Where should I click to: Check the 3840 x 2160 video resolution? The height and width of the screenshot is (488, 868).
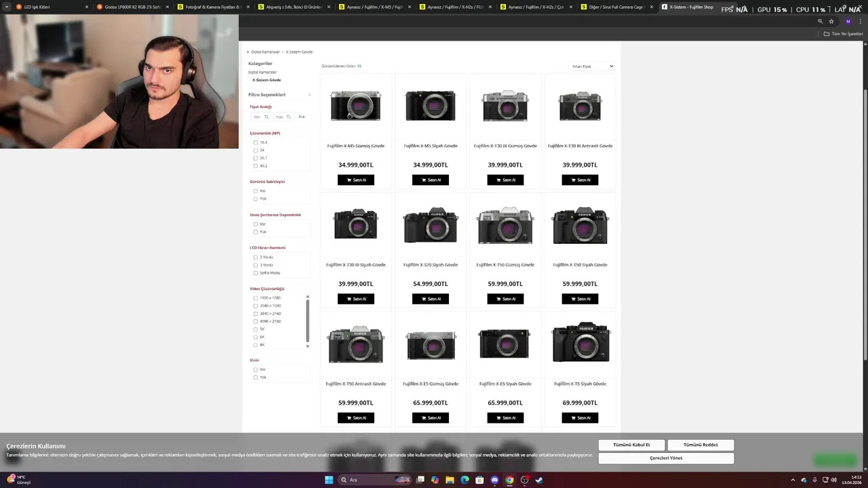click(256, 314)
